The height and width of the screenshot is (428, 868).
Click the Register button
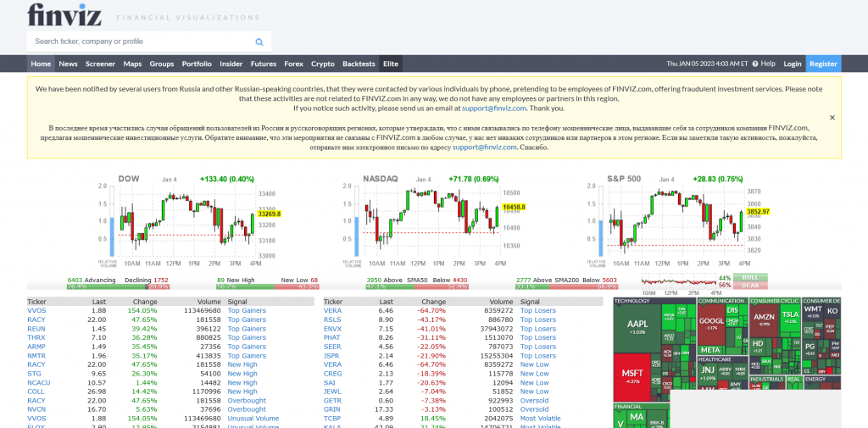click(x=822, y=64)
